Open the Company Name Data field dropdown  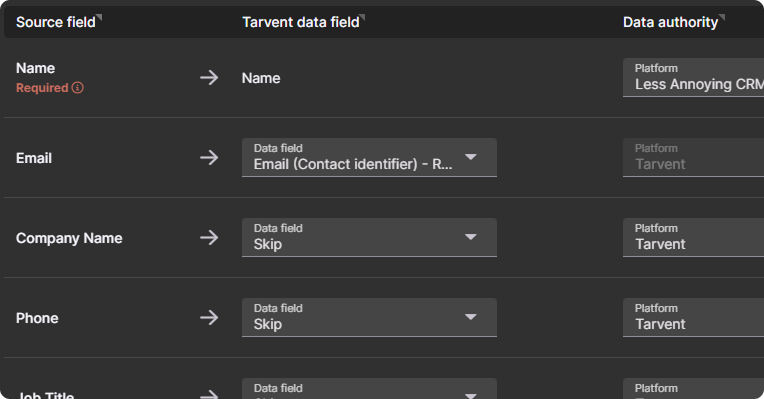coord(369,238)
